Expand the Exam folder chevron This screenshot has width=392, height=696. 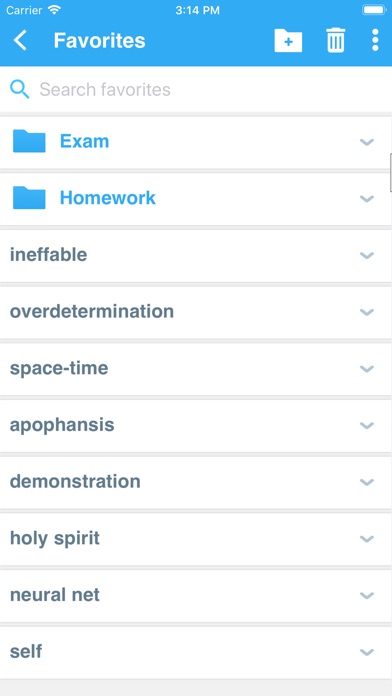click(x=367, y=142)
